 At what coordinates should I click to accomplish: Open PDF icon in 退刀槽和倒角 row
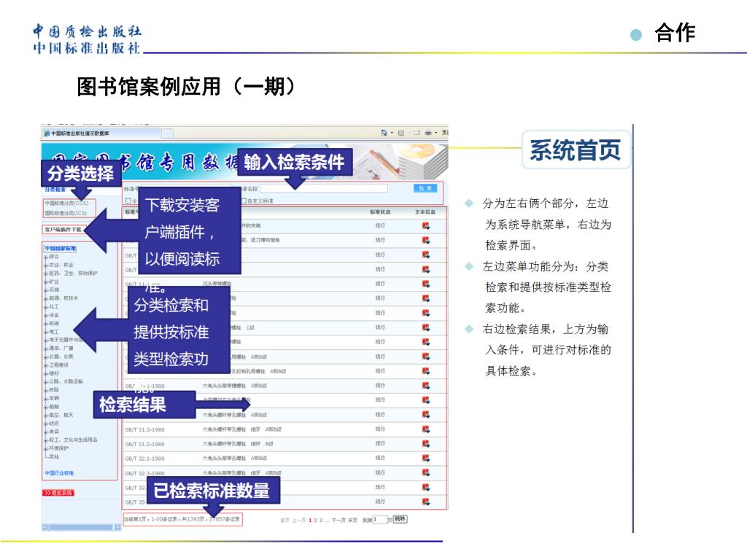point(426,240)
